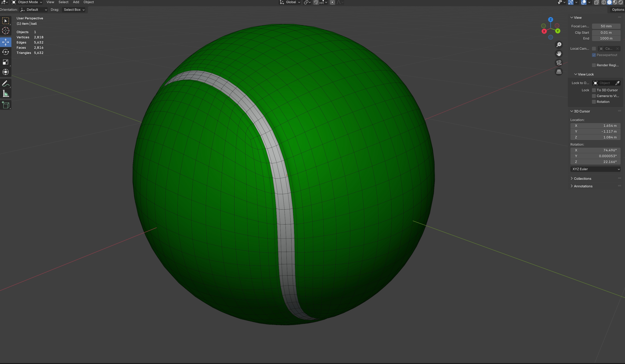Enable Rotation lock checkbox

click(x=594, y=102)
